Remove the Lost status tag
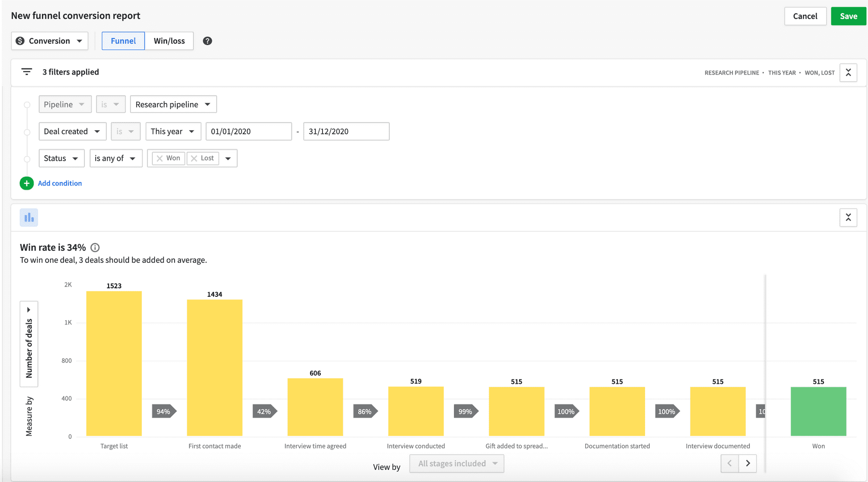 point(194,158)
